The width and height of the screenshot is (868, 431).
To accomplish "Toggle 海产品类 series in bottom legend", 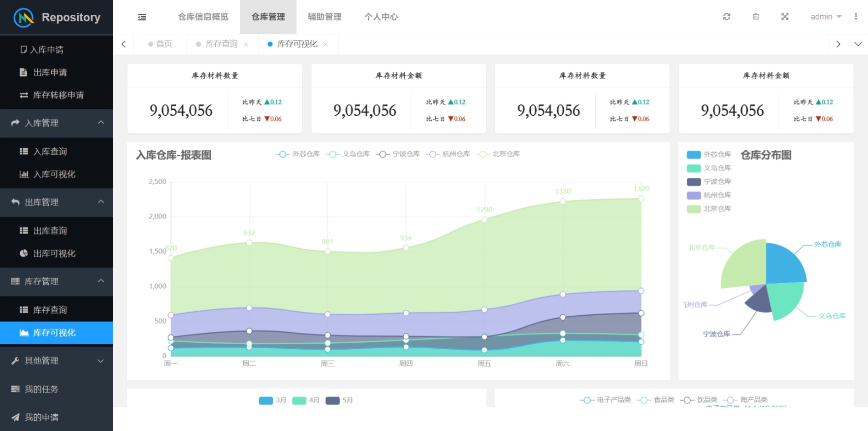I will coord(745,400).
